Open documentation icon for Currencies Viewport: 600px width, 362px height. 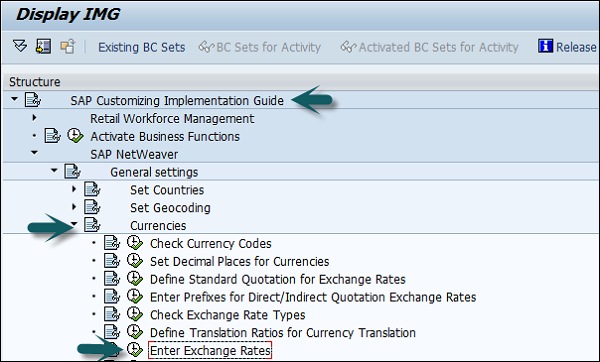(92, 225)
